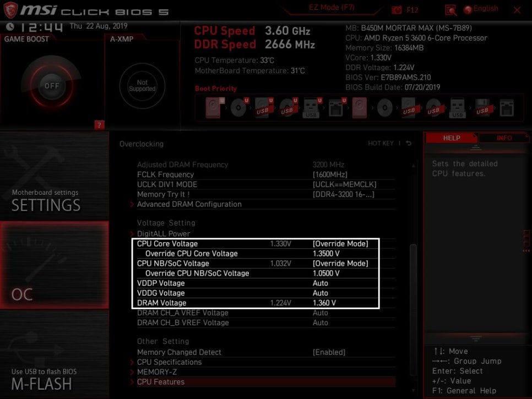Select first hard disk boot priority icon

(x=214, y=108)
